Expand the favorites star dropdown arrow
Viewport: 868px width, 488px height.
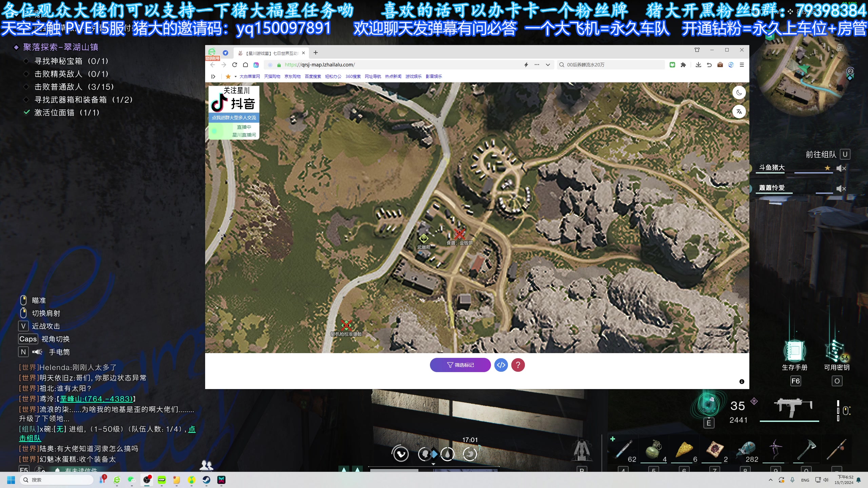pos(236,77)
